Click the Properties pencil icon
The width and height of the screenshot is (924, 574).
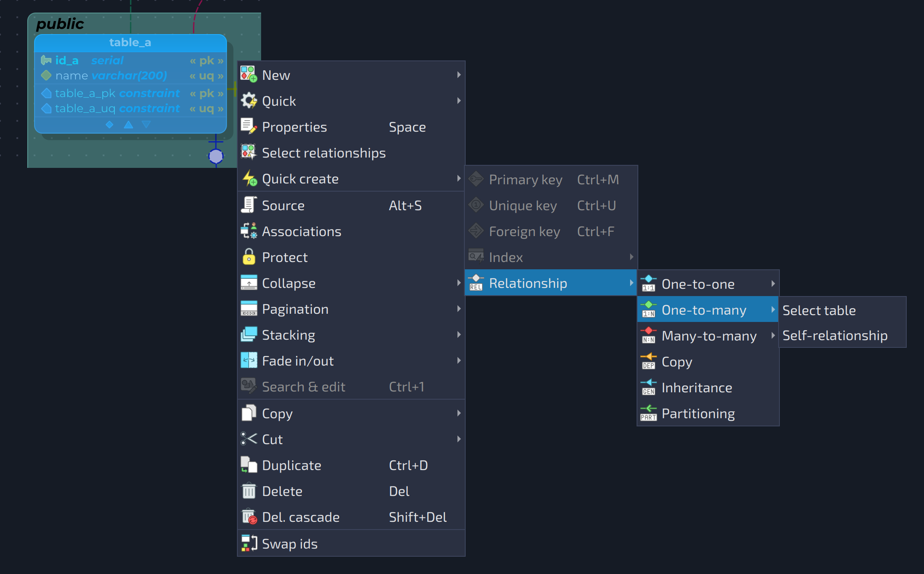coord(249,126)
